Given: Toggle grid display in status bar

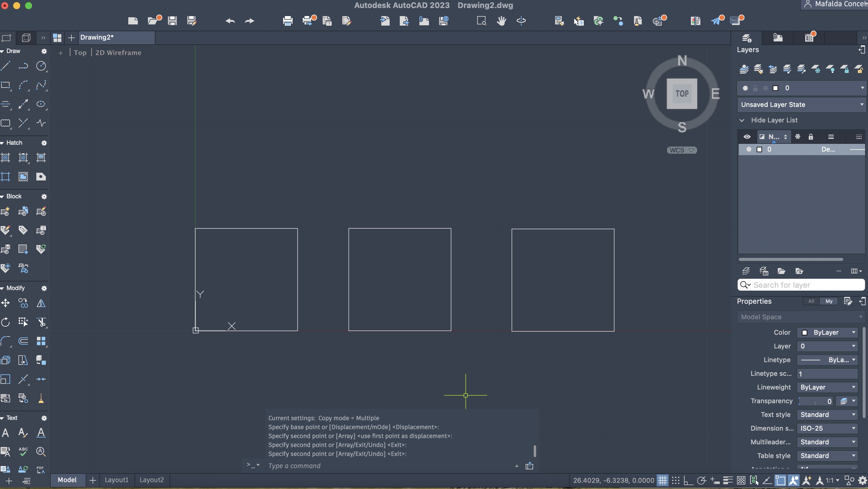Looking at the screenshot, I should coord(662,480).
